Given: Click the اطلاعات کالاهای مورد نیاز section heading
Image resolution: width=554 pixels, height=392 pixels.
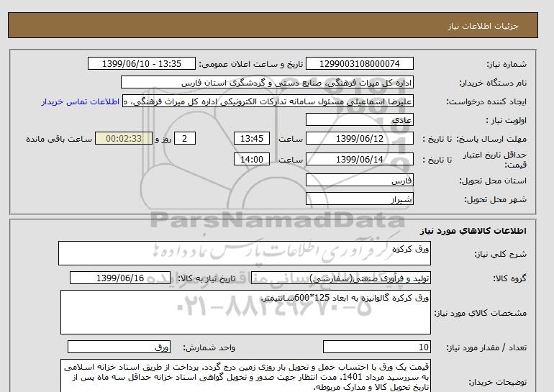Looking at the screenshot, I should click(473, 231).
